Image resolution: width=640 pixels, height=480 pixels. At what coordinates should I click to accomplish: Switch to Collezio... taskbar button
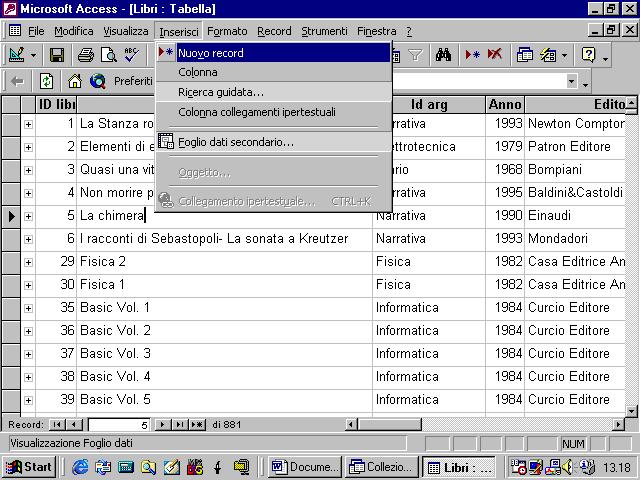[x=382, y=467]
